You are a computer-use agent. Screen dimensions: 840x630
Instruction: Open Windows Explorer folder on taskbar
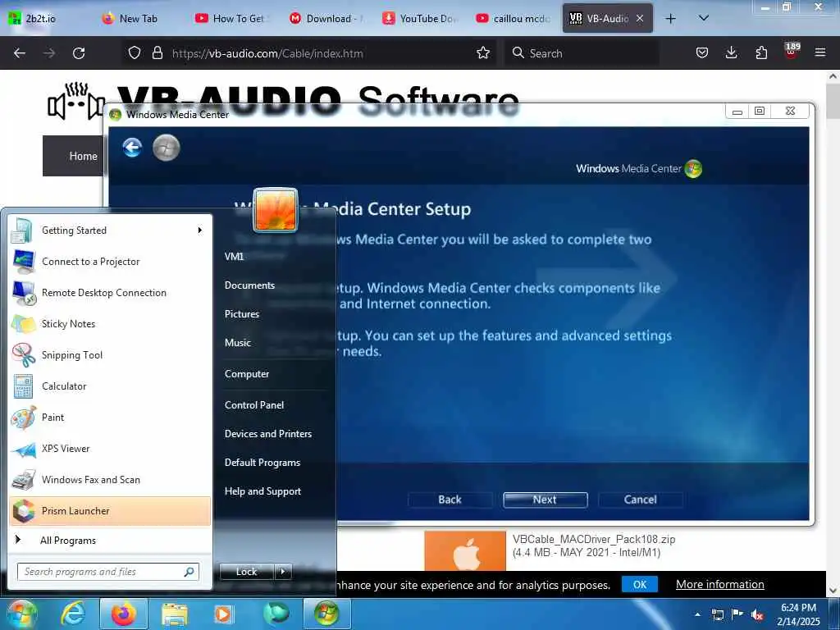click(175, 614)
